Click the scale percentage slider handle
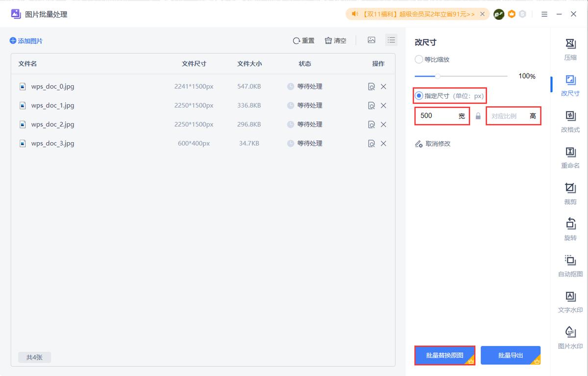Screen dimensions: 588x376 437,76
